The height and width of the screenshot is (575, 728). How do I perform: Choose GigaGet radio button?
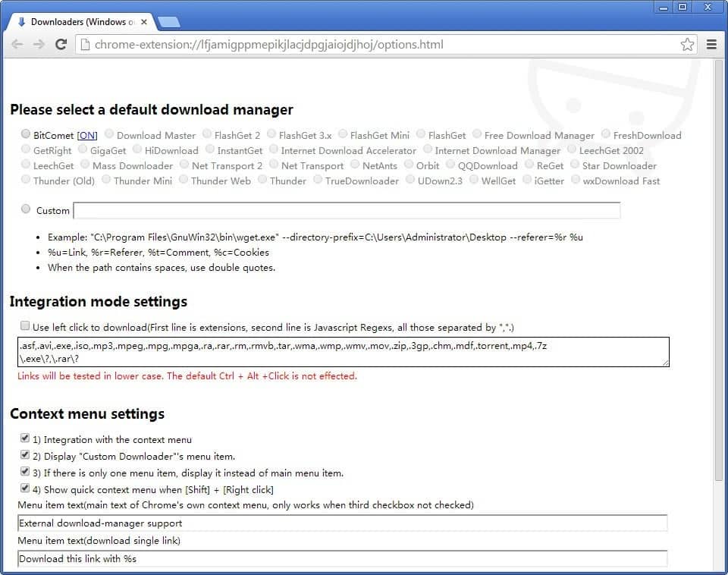click(83, 149)
